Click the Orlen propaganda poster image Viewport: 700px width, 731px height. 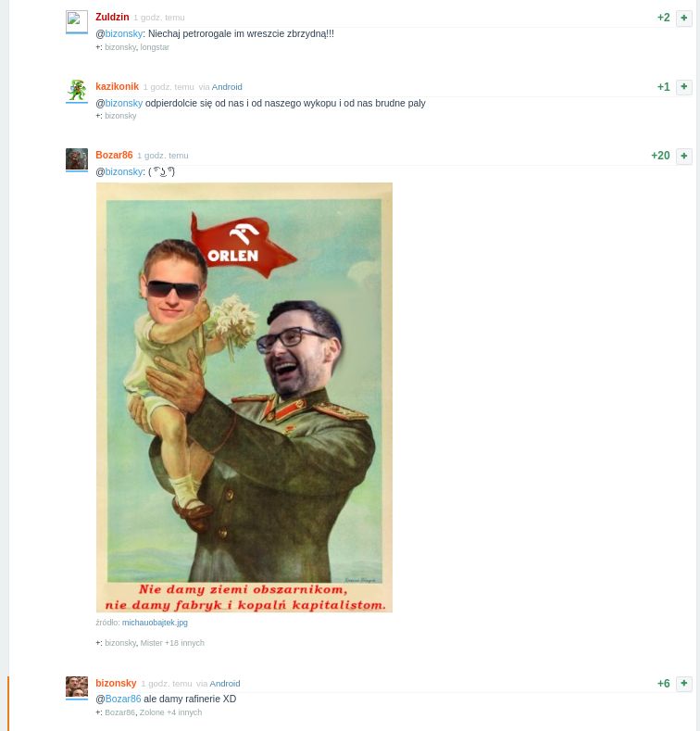click(244, 397)
